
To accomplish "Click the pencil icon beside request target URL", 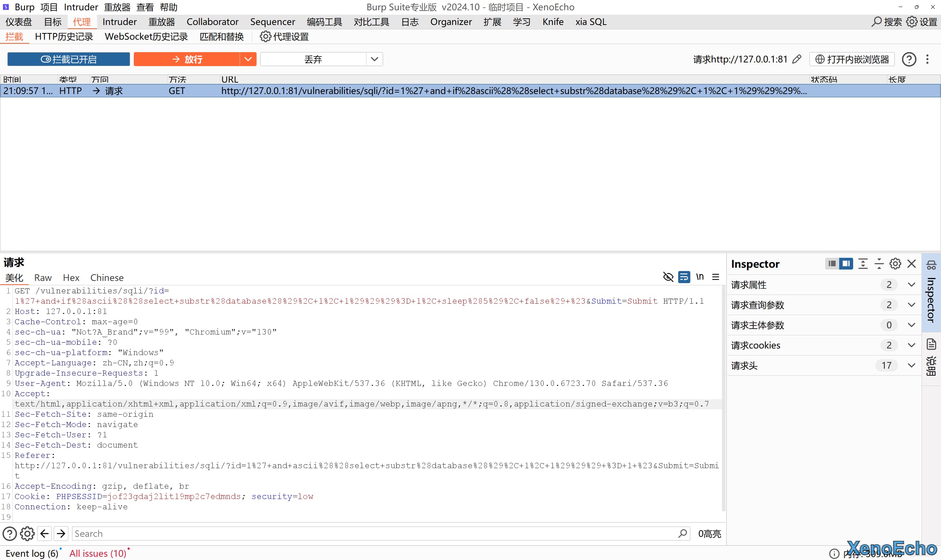I will [x=797, y=59].
